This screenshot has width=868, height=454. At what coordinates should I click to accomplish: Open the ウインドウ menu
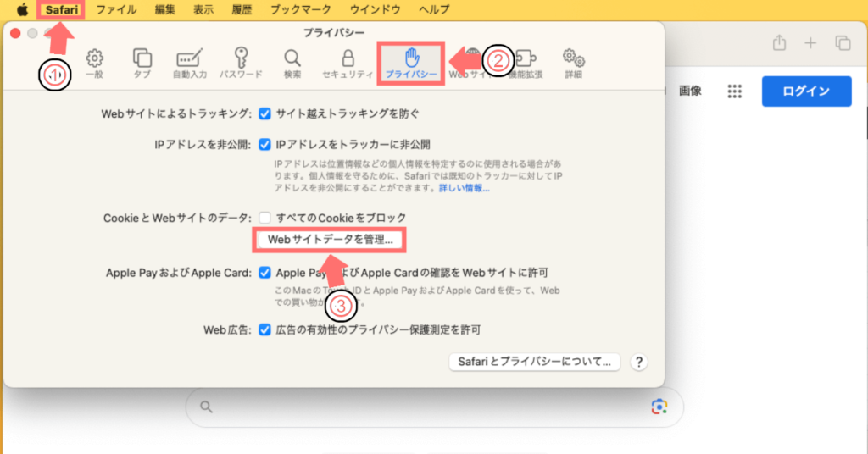(375, 9)
